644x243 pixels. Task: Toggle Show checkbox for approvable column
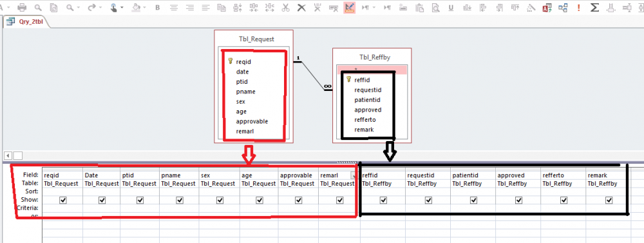(299, 200)
